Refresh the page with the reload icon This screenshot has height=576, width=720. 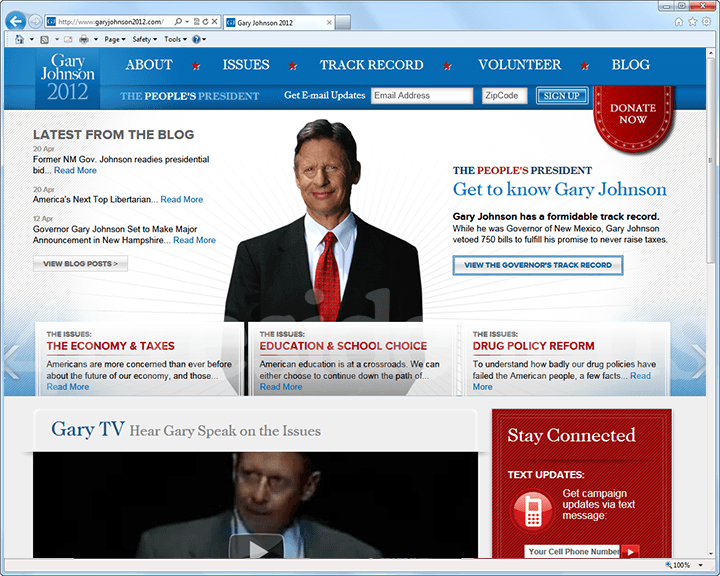tap(205, 22)
